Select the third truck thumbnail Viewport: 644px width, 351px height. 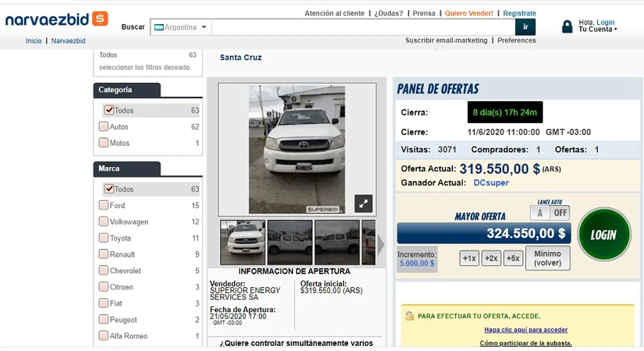click(x=337, y=242)
